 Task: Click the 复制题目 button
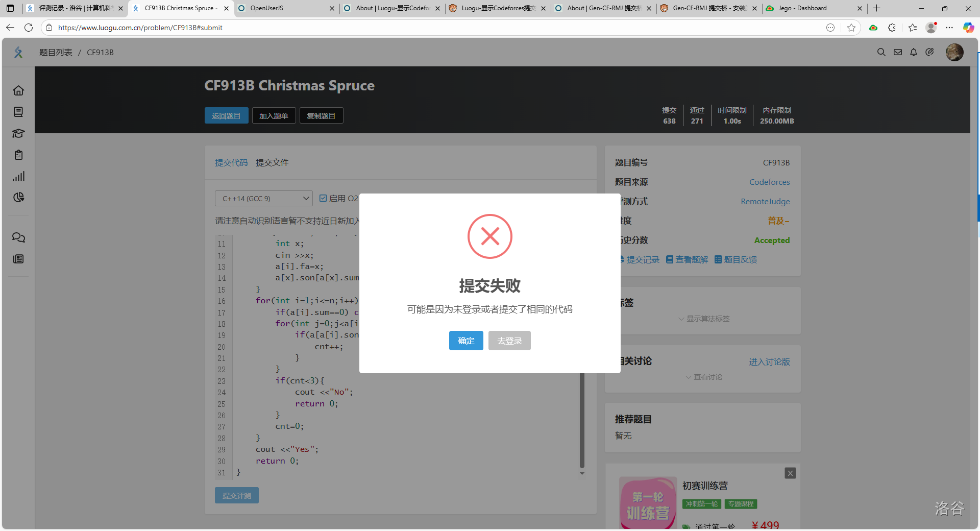pyautogui.click(x=321, y=115)
